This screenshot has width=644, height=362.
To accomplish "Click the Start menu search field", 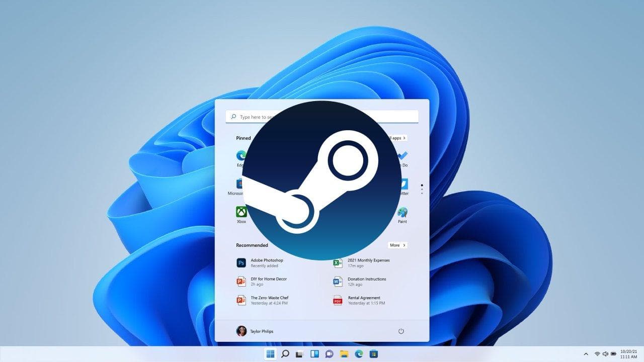I will 322,117.
